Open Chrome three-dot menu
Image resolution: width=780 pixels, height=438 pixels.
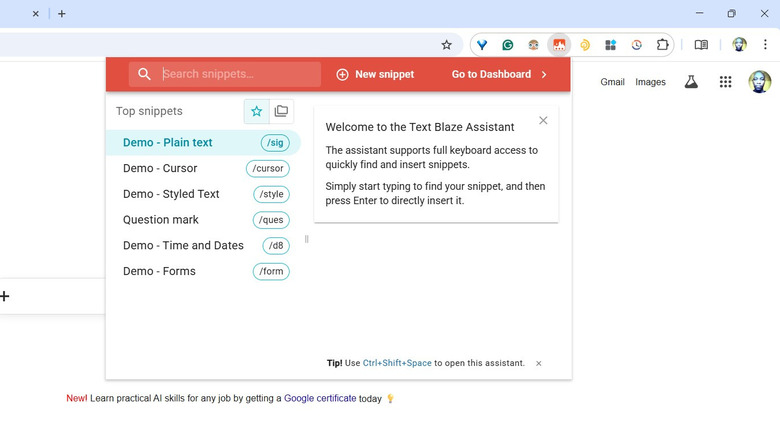click(x=765, y=45)
